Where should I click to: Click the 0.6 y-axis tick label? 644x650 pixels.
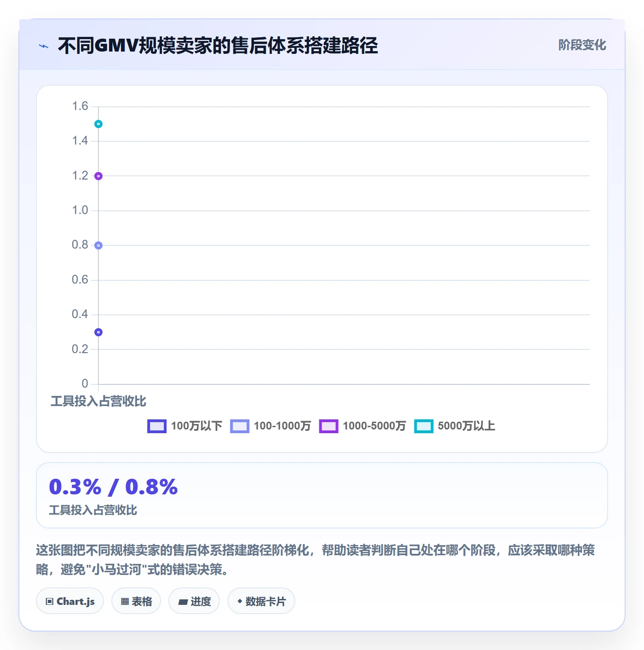[80, 280]
